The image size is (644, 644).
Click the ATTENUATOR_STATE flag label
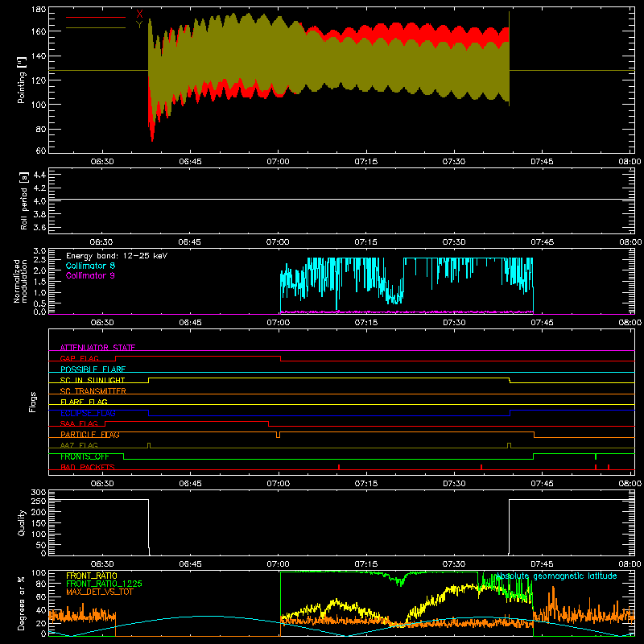pyautogui.click(x=97, y=348)
